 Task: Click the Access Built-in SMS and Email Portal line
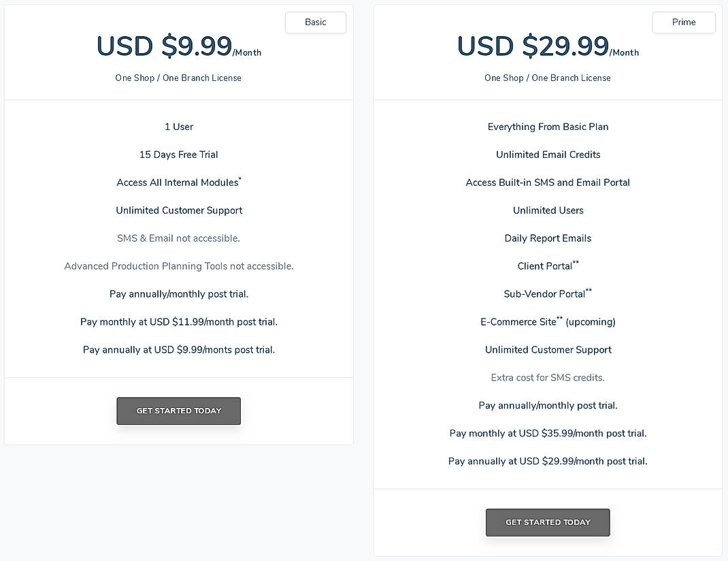point(548,182)
